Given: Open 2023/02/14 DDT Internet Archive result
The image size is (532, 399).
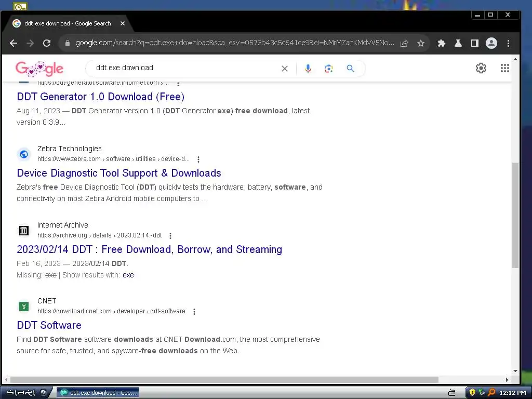Looking at the screenshot, I should (149, 249).
